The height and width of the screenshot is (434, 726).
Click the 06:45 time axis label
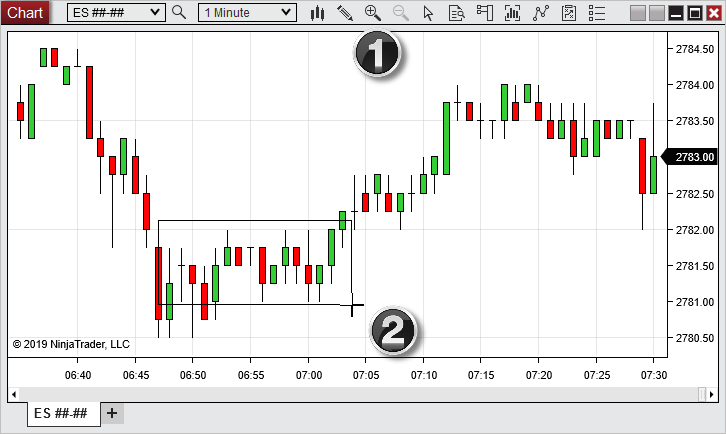[x=136, y=375]
